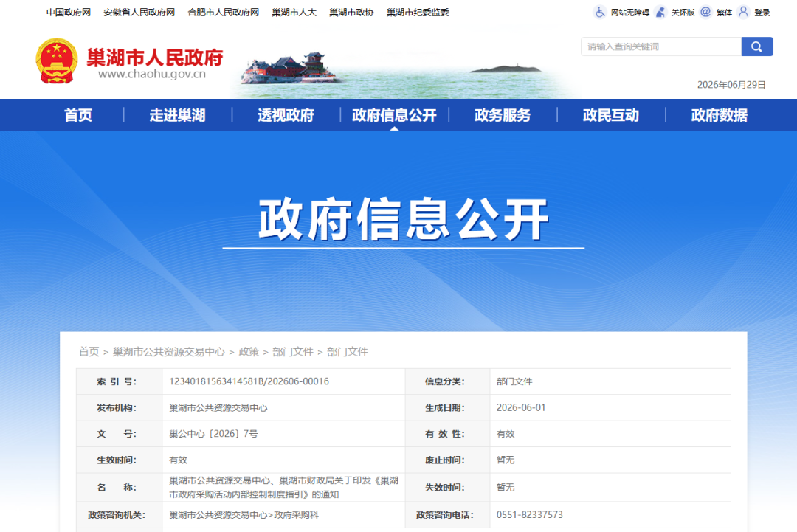This screenshot has height=532, width=797.
Task: Open the first 部门文件 breadcrumb link
Action: [293, 352]
